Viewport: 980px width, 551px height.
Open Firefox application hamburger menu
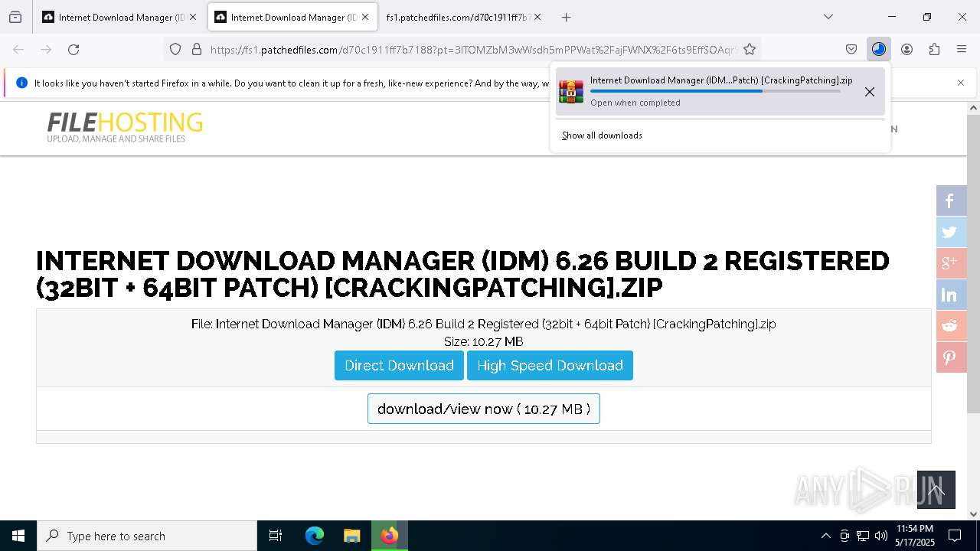962,49
